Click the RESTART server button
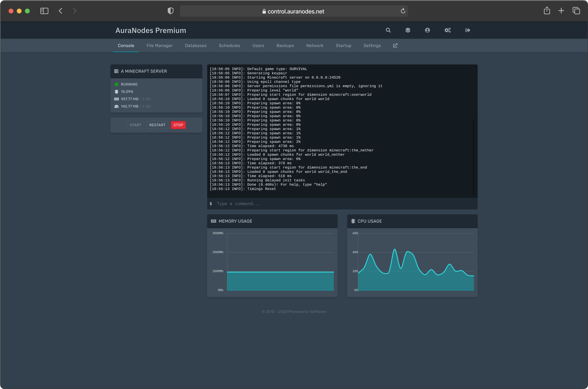This screenshot has height=389, width=588. 157,125
